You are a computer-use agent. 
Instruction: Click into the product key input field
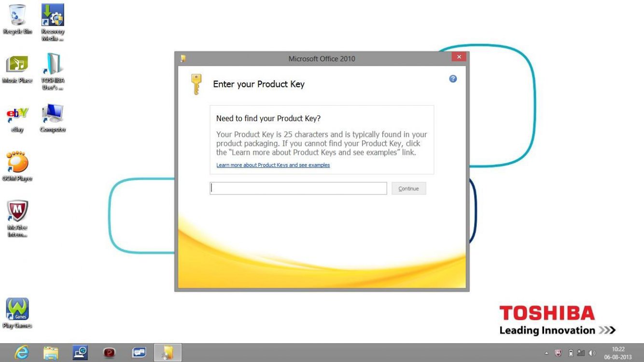click(298, 188)
